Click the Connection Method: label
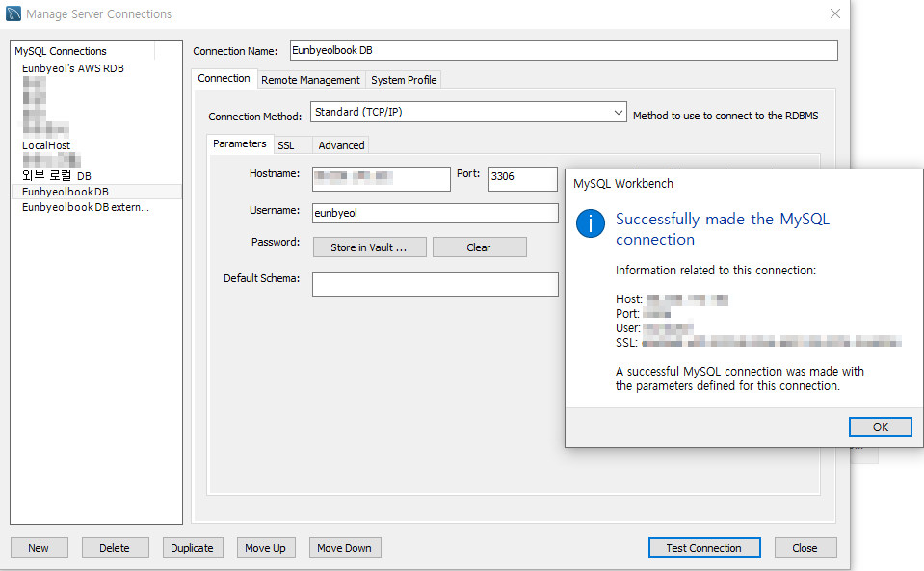The height and width of the screenshot is (571, 924). click(x=254, y=117)
